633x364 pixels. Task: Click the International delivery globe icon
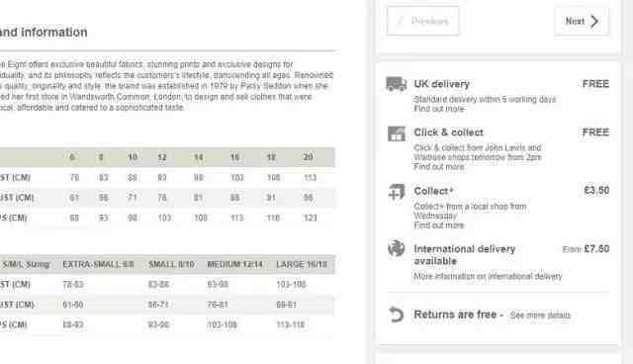(x=396, y=248)
